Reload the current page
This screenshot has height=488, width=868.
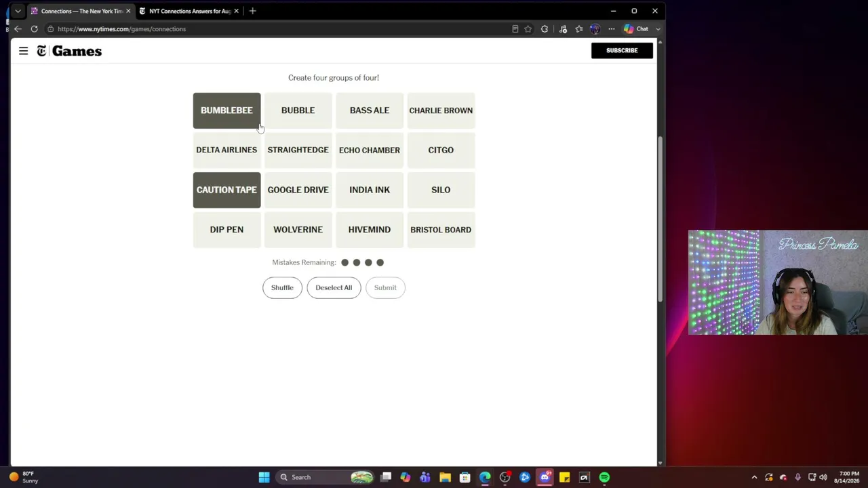(34, 29)
